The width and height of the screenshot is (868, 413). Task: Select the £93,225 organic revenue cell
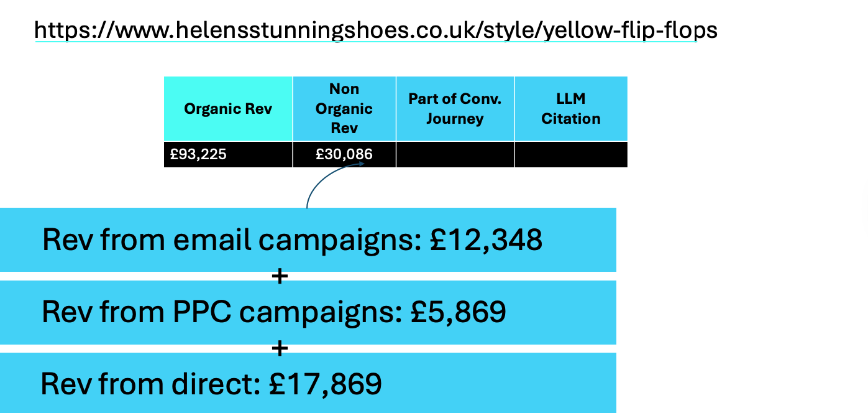(x=228, y=154)
